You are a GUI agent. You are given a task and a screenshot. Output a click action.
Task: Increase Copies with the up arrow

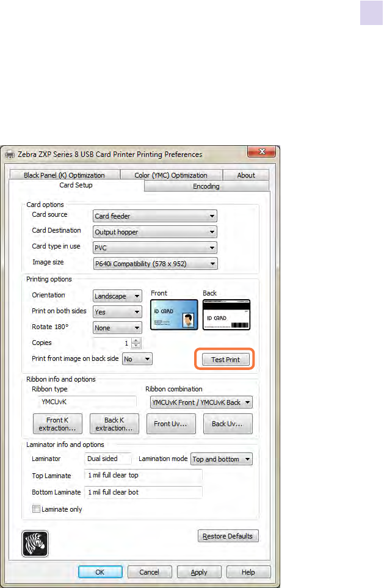[136, 341]
